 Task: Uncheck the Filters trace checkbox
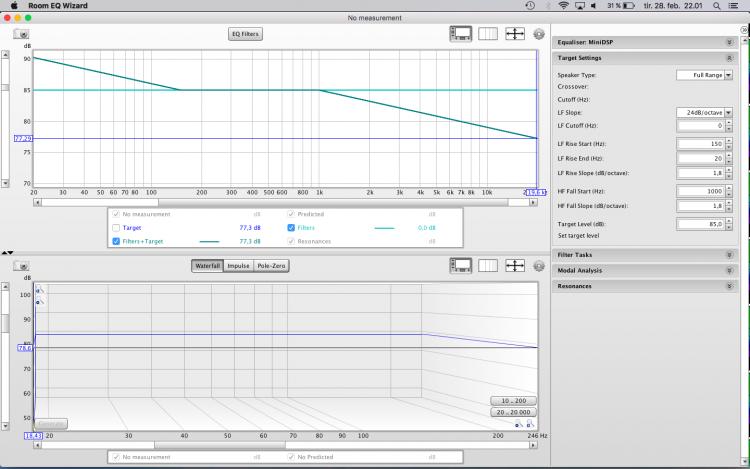[291, 228]
